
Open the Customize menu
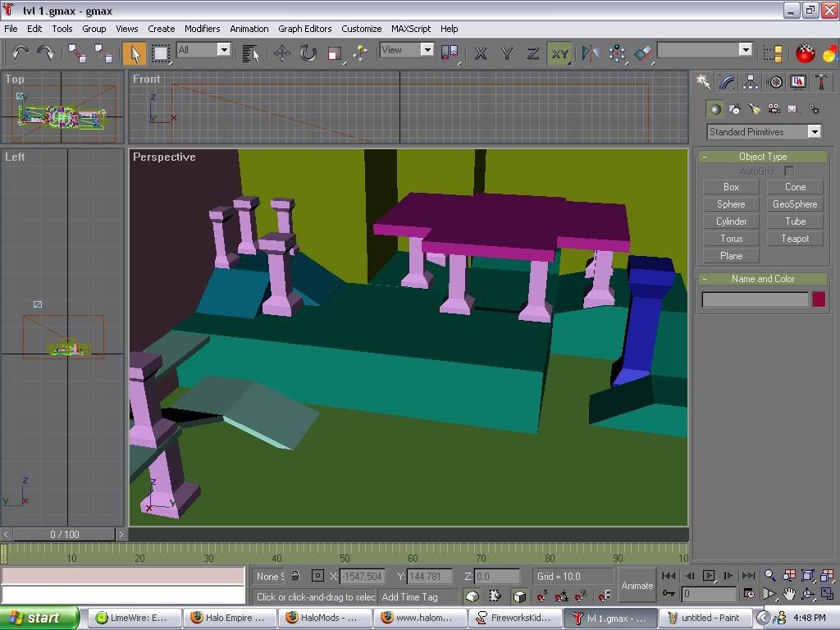[x=362, y=29]
